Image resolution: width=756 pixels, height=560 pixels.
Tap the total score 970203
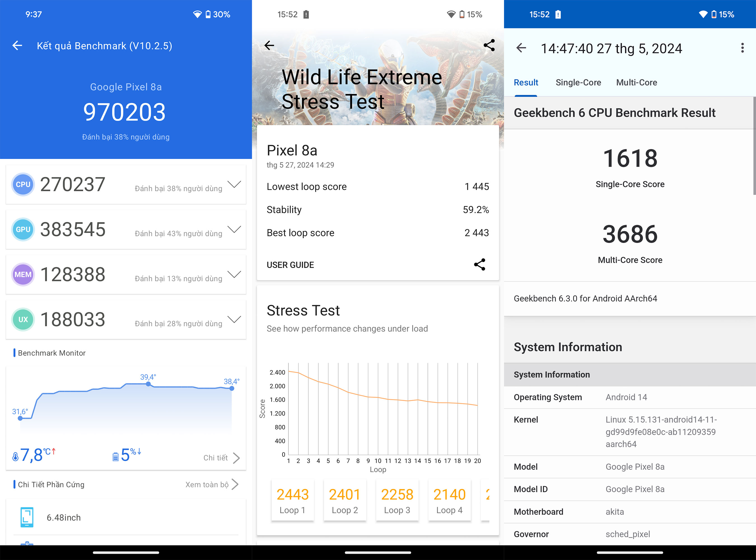click(x=124, y=112)
